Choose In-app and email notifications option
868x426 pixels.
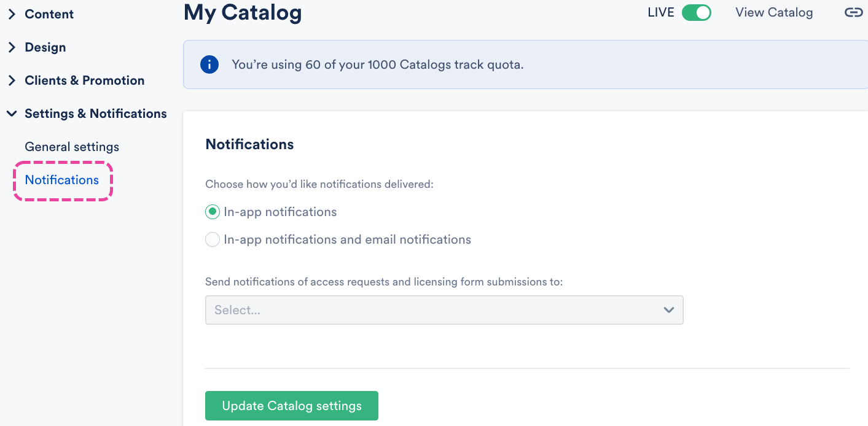point(213,239)
